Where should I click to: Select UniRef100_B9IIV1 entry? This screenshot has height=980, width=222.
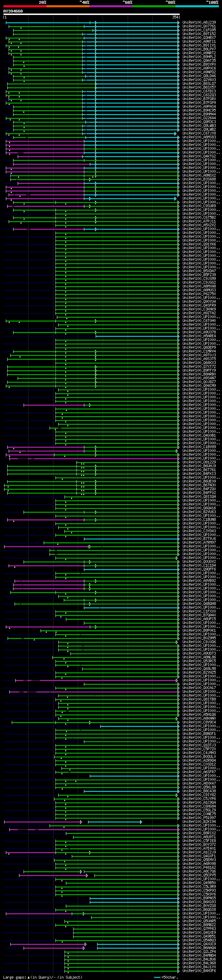(x=199, y=45)
